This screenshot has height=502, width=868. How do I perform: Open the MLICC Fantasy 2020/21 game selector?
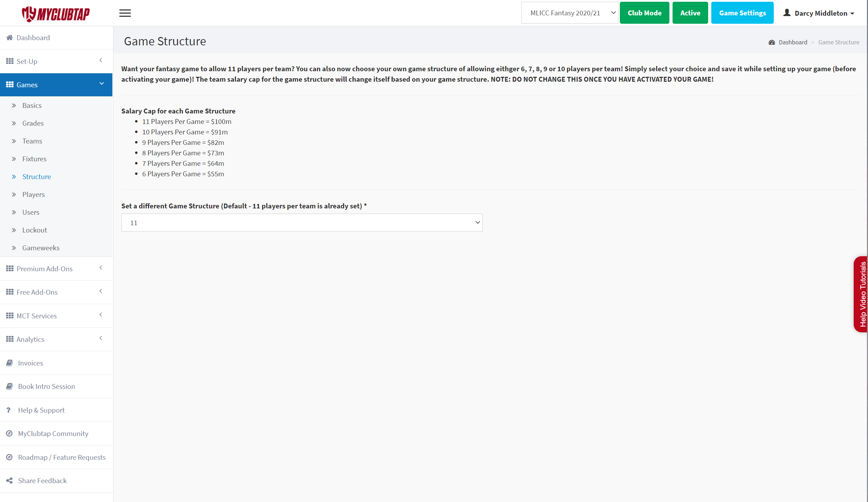coord(570,13)
